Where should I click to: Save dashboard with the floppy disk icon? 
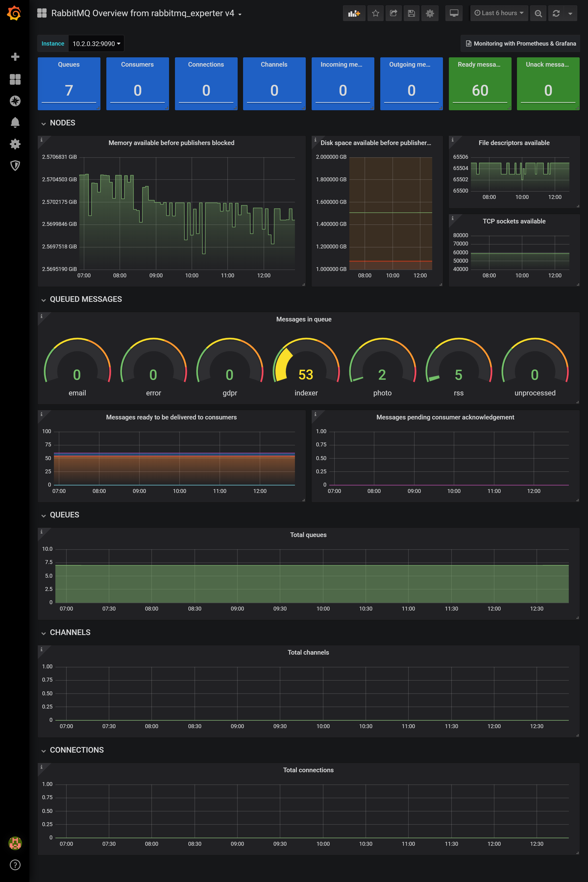pyautogui.click(x=411, y=13)
